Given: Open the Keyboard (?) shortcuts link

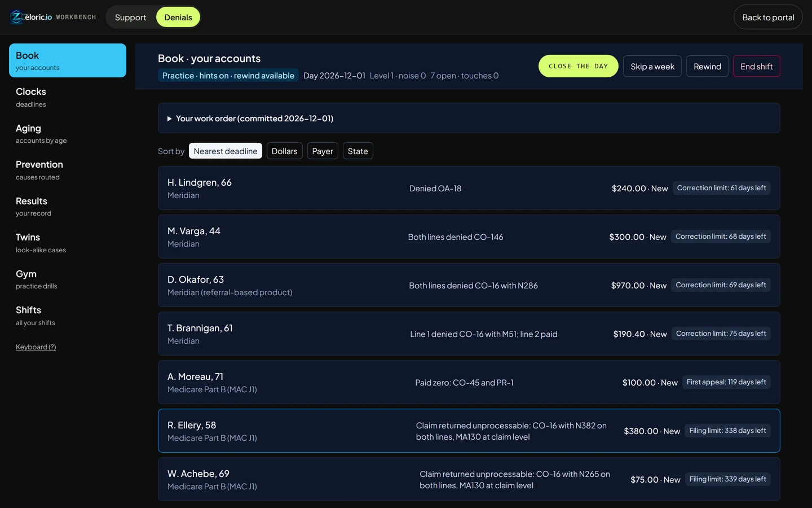Looking at the screenshot, I should click(36, 347).
